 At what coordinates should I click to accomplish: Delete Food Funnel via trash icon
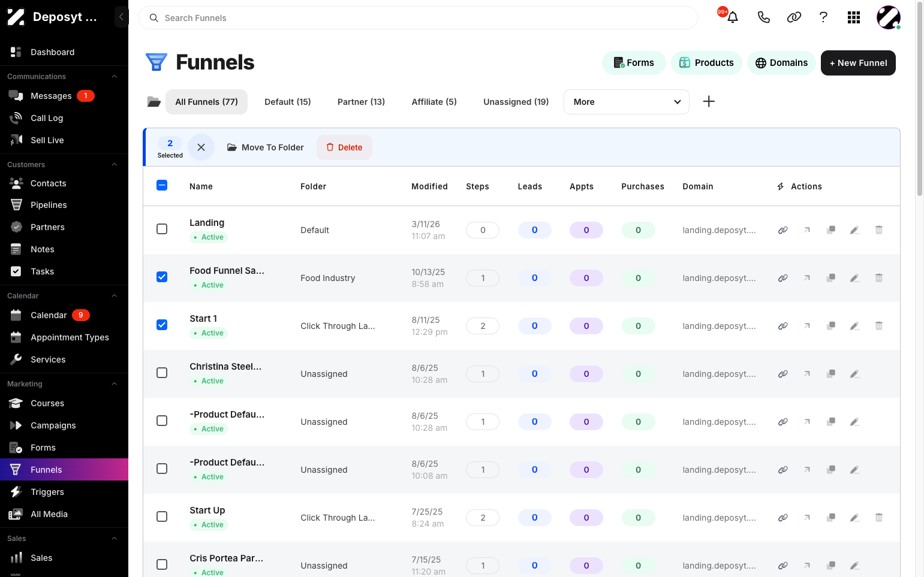tap(878, 278)
